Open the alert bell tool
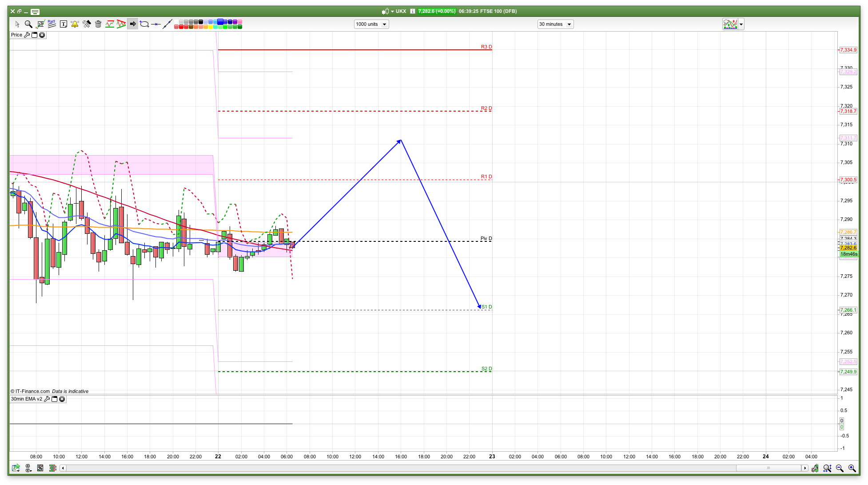Viewport: 868px width, 485px height. (x=75, y=24)
